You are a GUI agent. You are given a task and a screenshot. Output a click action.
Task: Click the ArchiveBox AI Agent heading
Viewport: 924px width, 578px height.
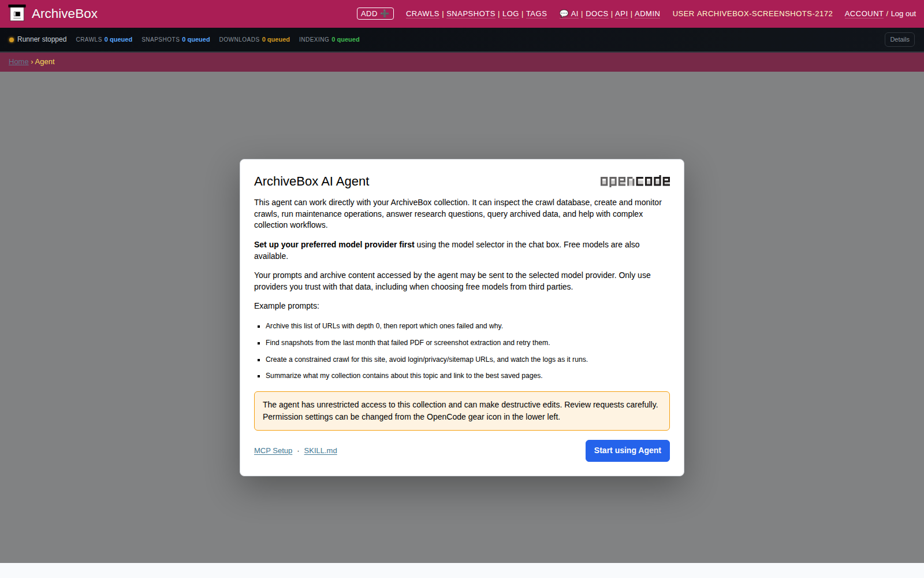[x=311, y=181]
